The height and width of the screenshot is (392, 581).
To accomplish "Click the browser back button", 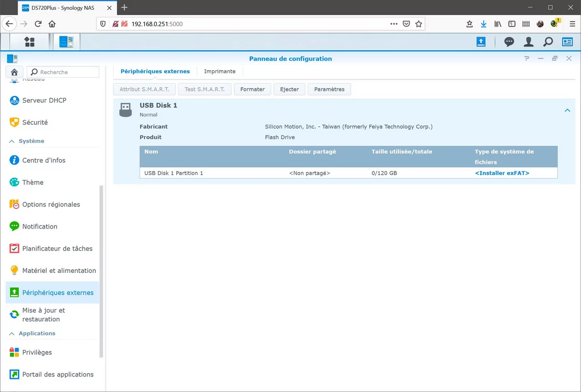I will tap(10, 24).
